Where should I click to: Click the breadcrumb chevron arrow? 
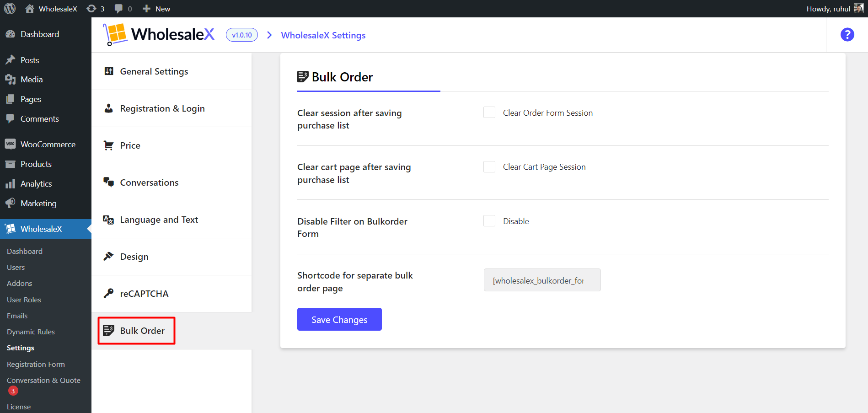(269, 35)
